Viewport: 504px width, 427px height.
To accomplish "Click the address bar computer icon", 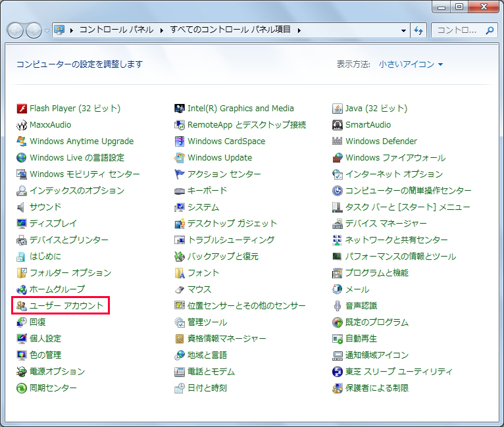I will [x=59, y=30].
